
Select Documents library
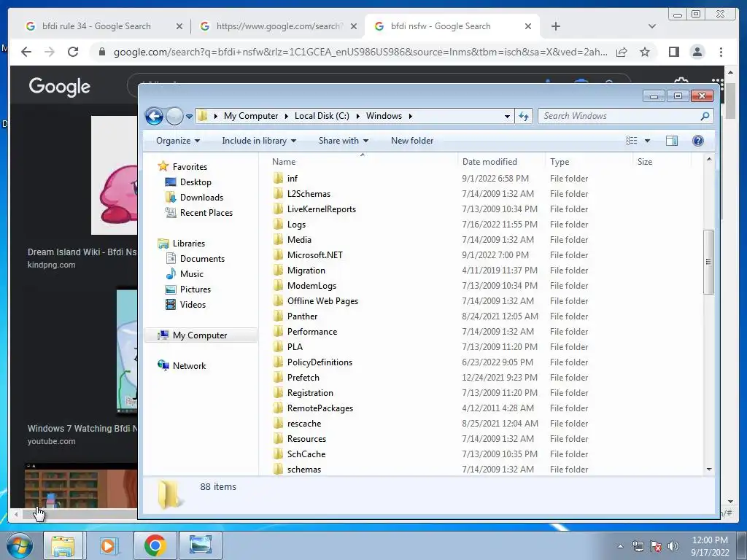click(x=202, y=259)
